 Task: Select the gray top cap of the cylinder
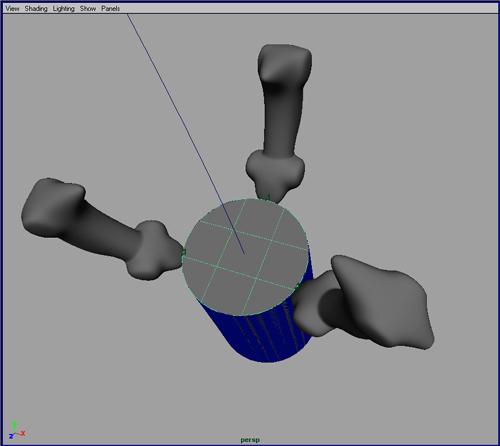245,257
